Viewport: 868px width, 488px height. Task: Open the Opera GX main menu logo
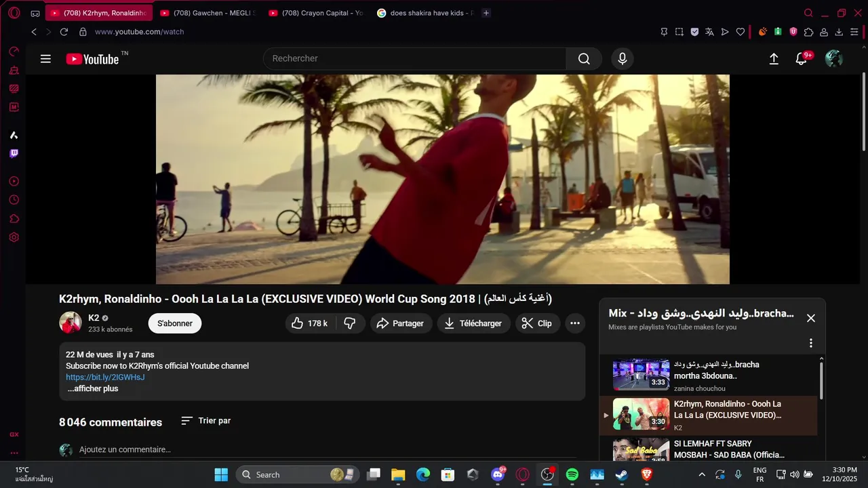[x=14, y=13]
